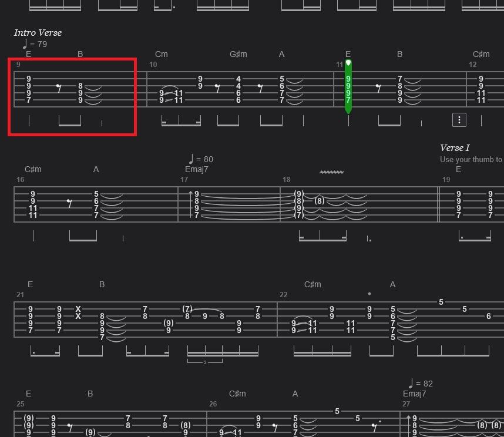Click the tempo marking showing 80
Image resolution: width=504 pixels, height=437 pixels.
click(x=201, y=159)
